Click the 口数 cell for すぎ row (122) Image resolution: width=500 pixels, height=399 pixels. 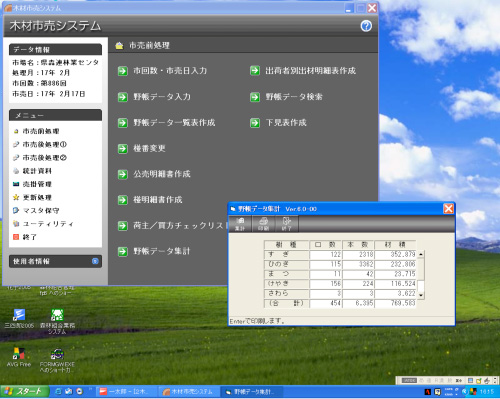tap(325, 255)
